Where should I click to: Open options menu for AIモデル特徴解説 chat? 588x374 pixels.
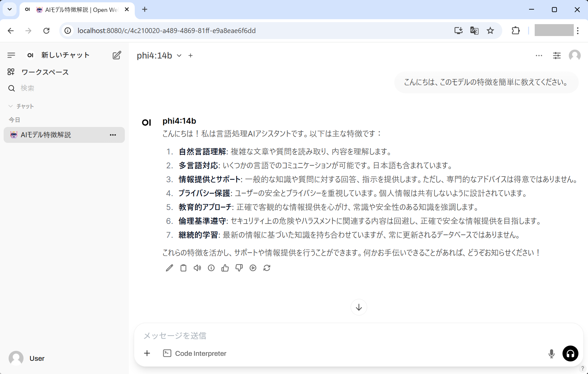click(x=113, y=135)
